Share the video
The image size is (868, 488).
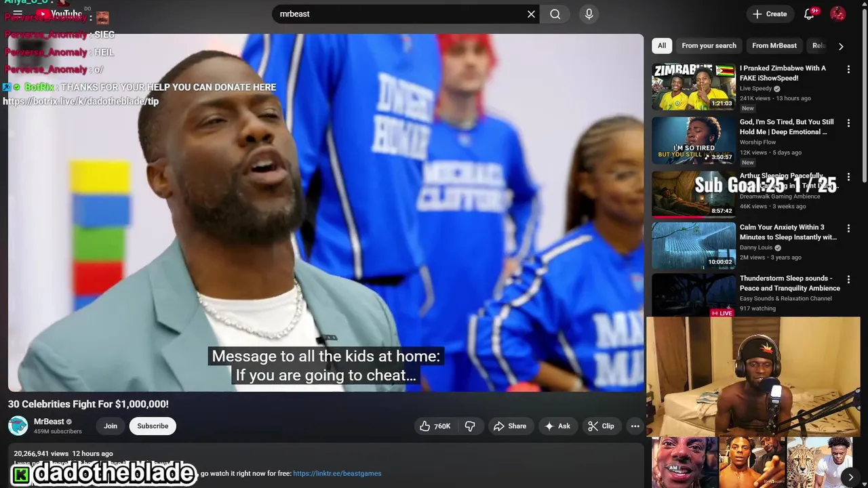tap(509, 426)
